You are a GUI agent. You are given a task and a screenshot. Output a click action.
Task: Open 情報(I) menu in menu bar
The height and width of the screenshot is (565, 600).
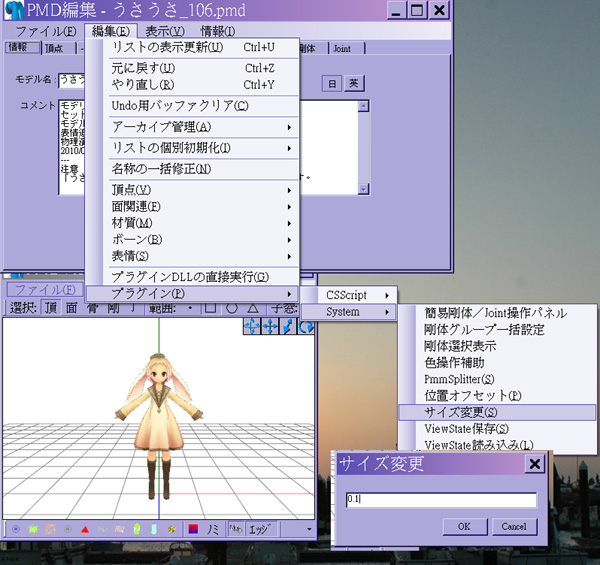click(x=218, y=31)
